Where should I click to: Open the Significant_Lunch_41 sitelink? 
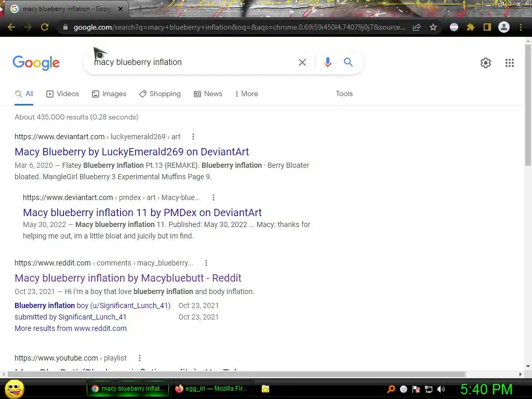(92, 305)
